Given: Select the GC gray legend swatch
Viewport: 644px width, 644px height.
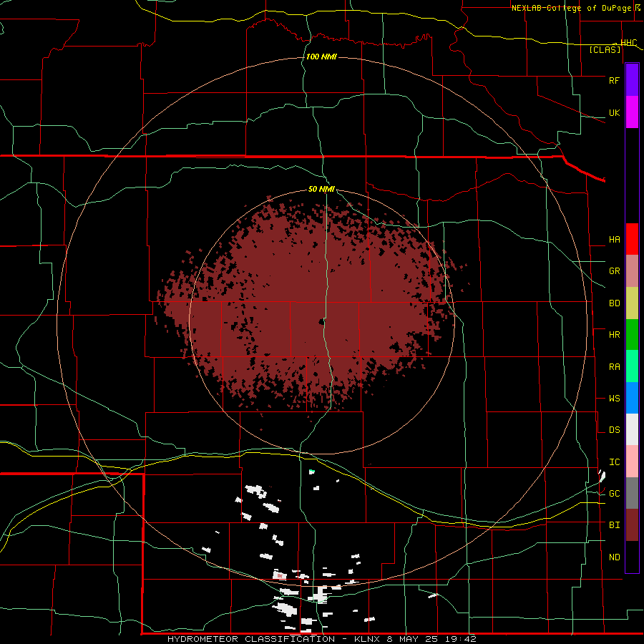Looking at the screenshot, I should (x=632, y=493).
